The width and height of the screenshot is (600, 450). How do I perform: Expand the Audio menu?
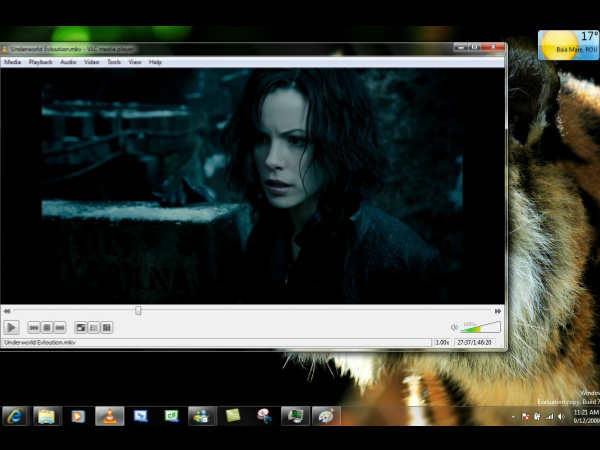point(68,62)
